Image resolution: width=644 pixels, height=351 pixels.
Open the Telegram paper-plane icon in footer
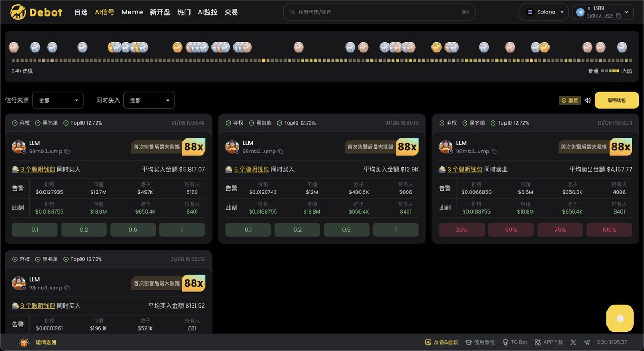click(587, 342)
